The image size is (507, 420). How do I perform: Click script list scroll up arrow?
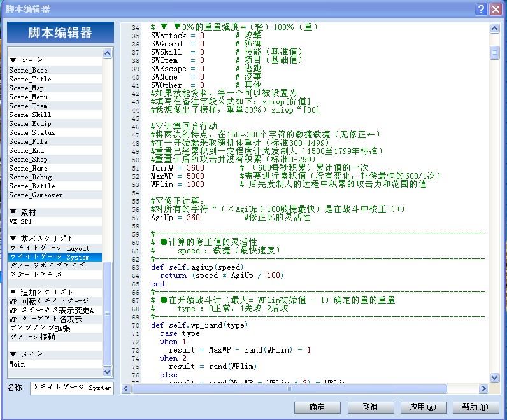[x=108, y=53]
